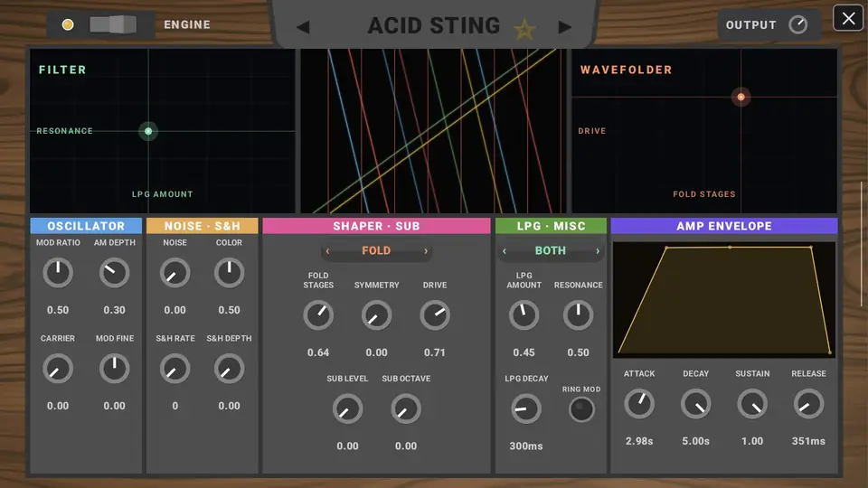This screenshot has width=868, height=488.
Task: Favorite the ACID STING preset with star
Action: (524, 28)
